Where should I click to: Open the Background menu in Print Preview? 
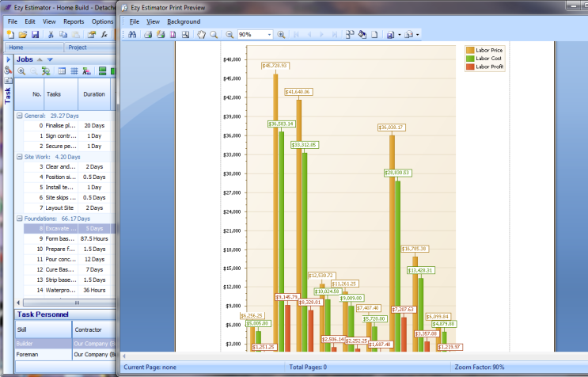pos(184,21)
